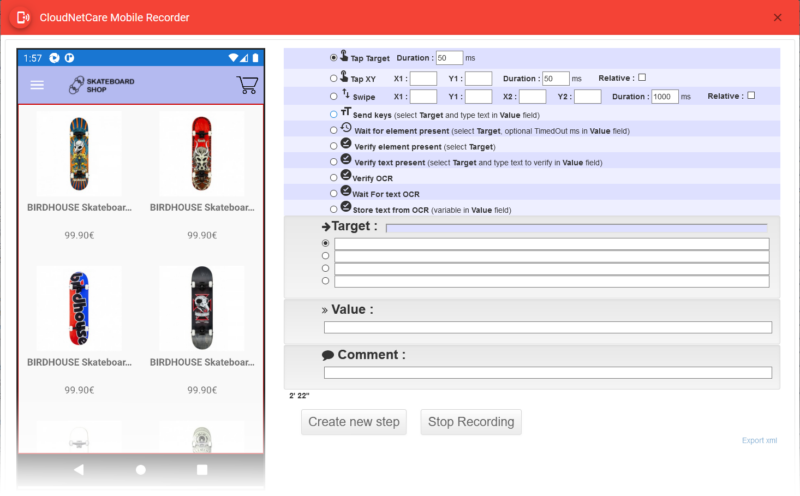Screen dimensions: 800x496
Task: Click the Tap XY finger icon
Action: pos(344,76)
